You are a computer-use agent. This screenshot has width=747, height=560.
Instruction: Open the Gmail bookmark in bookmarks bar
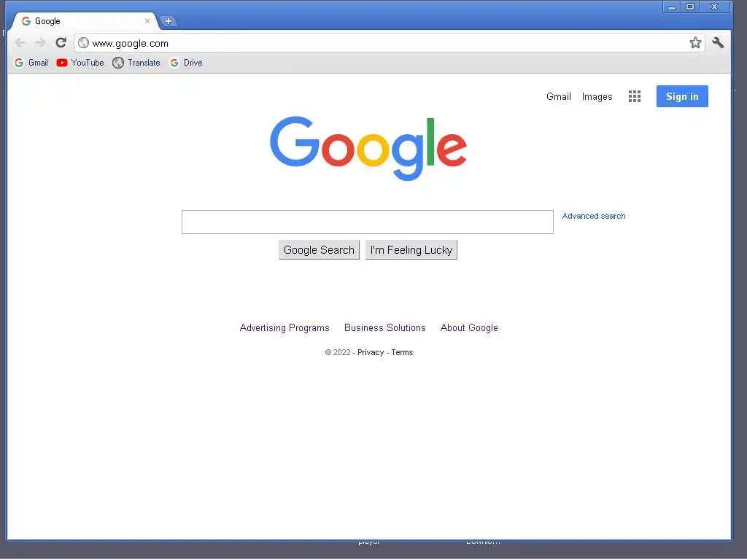[x=31, y=63]
